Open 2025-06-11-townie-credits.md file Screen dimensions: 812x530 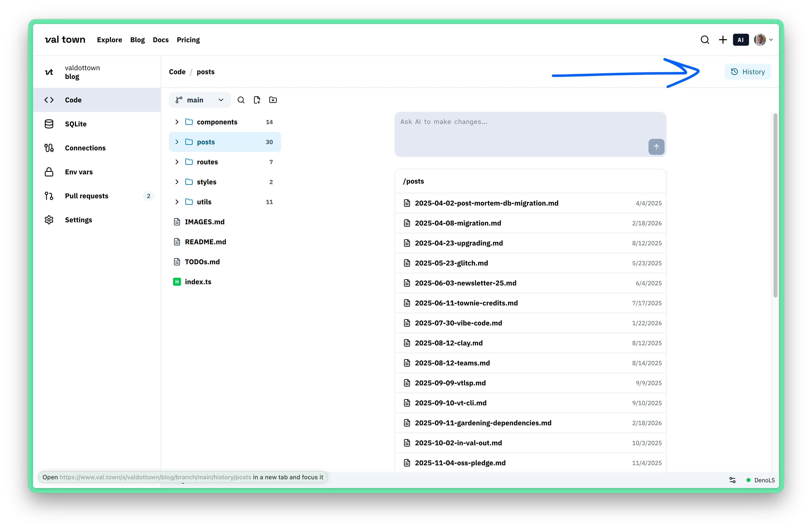(x=530, y=303)
